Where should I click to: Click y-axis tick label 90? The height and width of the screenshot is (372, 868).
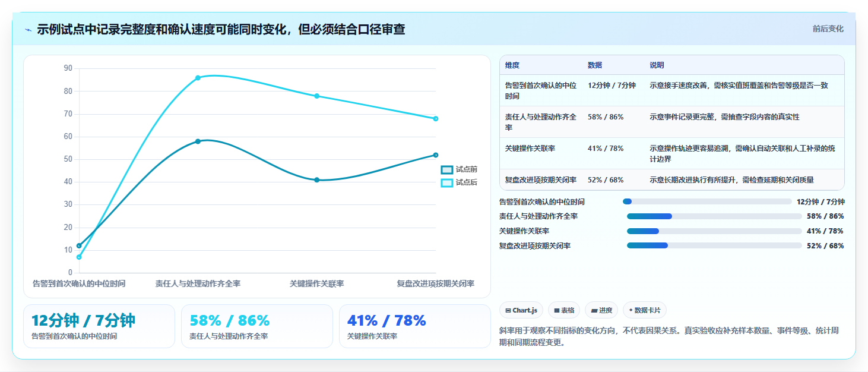[x=68, y=68]
